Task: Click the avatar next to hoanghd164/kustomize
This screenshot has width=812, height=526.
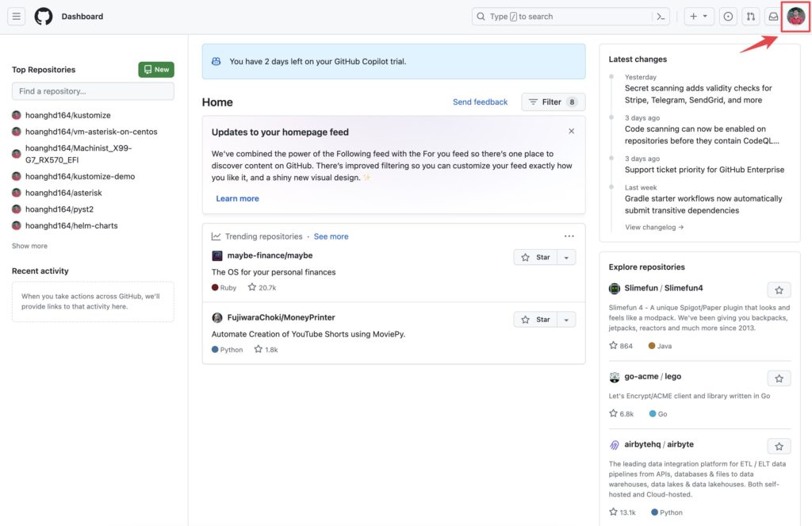Action: pyautogui.click(x=17, y=115)
